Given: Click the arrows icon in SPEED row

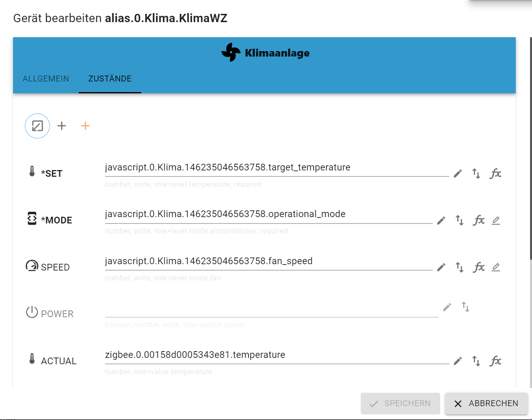Looking at the screenshot, I should [459, 267].
